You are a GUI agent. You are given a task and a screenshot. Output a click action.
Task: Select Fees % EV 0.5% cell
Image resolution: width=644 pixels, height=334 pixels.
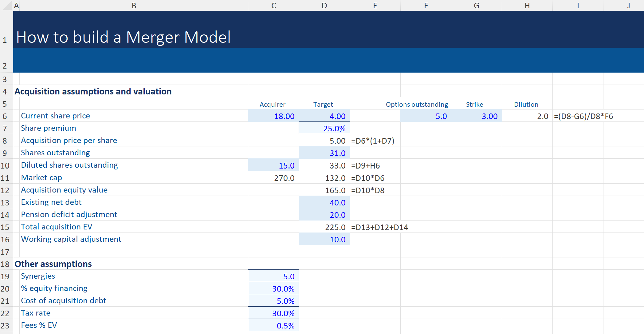(x=273, y=325)
